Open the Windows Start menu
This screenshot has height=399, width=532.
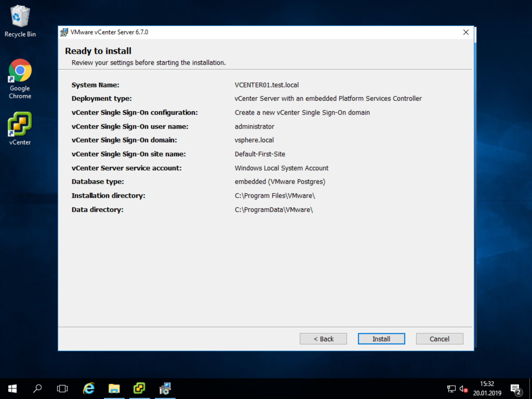click(12, 389)
